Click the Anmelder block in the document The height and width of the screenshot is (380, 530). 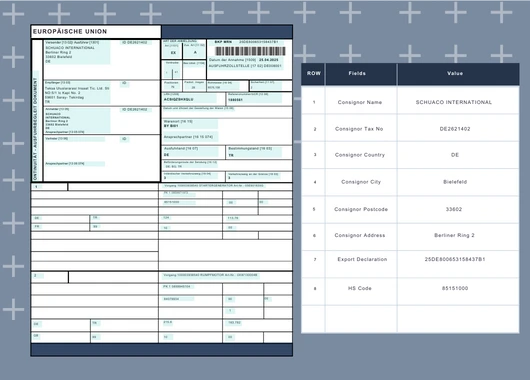77,120
